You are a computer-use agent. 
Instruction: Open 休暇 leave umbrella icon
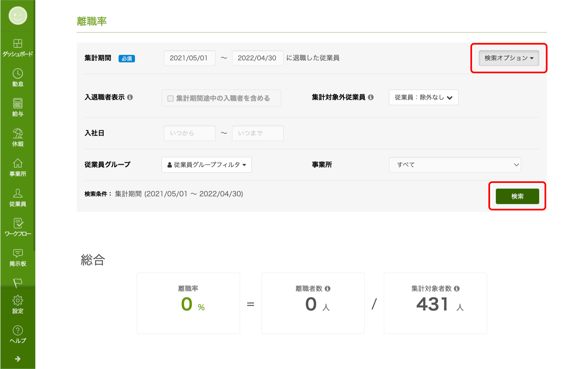point(18,134)
